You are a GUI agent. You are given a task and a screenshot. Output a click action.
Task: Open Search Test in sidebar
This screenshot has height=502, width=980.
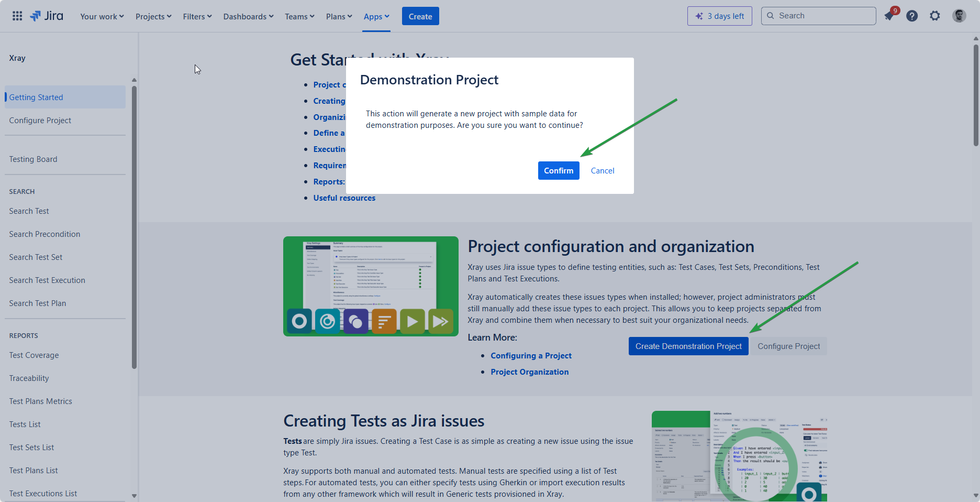[65, 211]
